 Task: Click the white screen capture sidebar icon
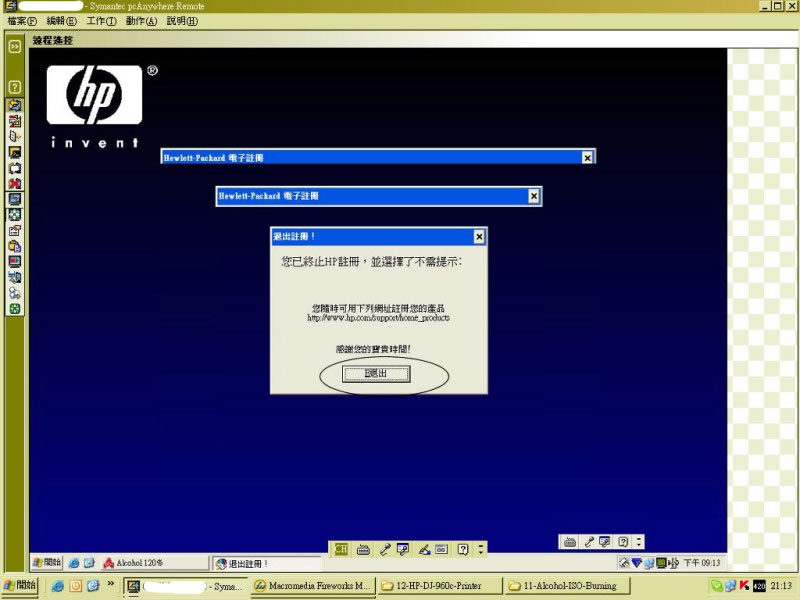coord(15,168)
